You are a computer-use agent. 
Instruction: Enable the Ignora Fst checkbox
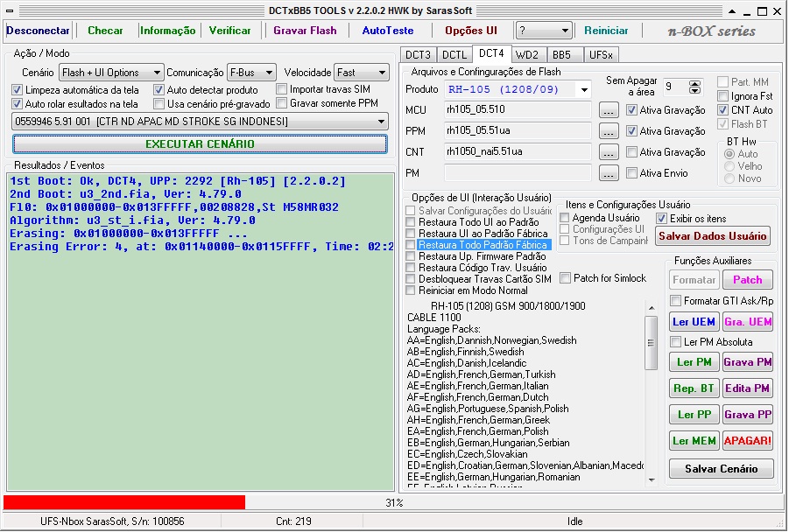(x=723, y=96)
